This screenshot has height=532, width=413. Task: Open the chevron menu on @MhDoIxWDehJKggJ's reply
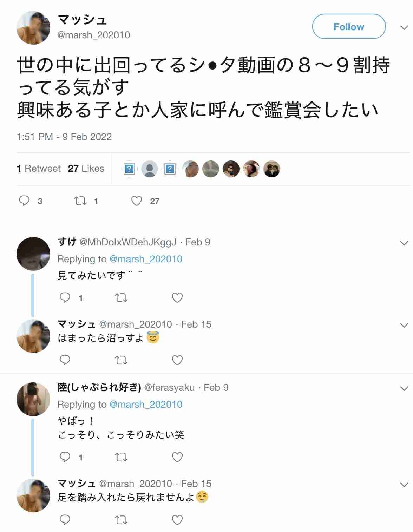(404, 243)
